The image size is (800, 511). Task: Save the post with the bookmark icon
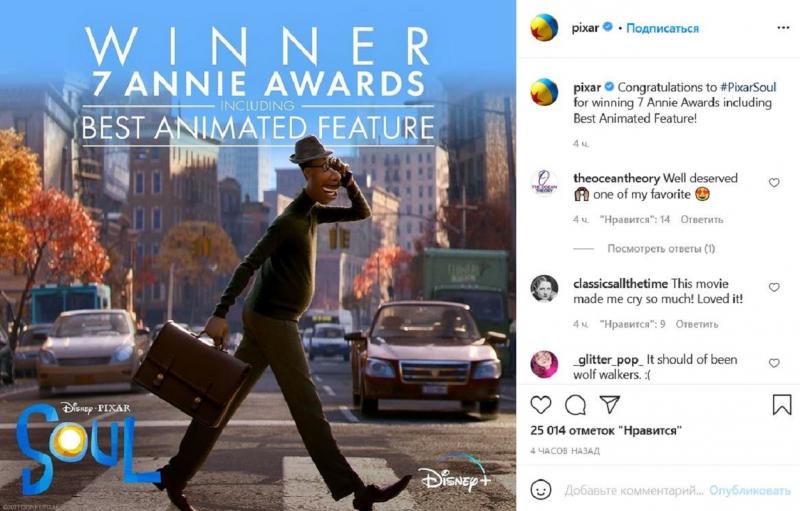[782, 404]
